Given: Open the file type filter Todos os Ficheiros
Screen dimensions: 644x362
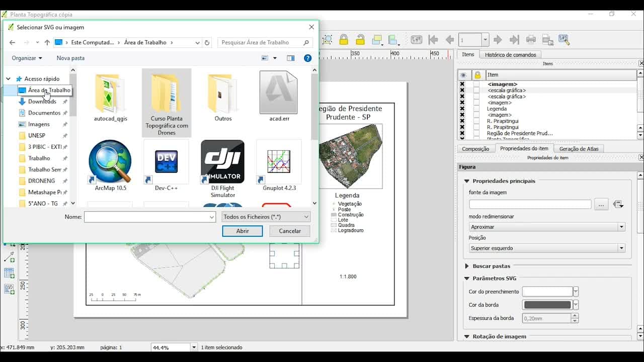Looking at the screenshot, I should (x=266, y=217).
